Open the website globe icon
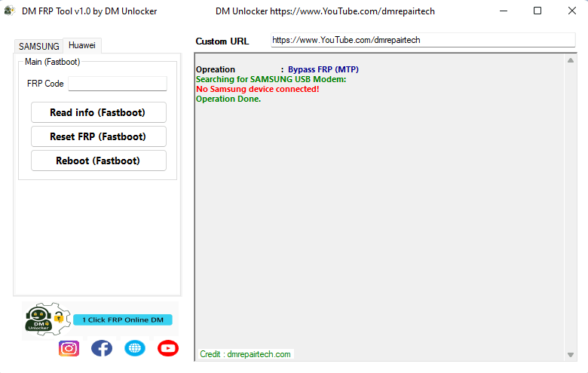The image size is (588, 373). pyautogui.click(x=135, y=348)
